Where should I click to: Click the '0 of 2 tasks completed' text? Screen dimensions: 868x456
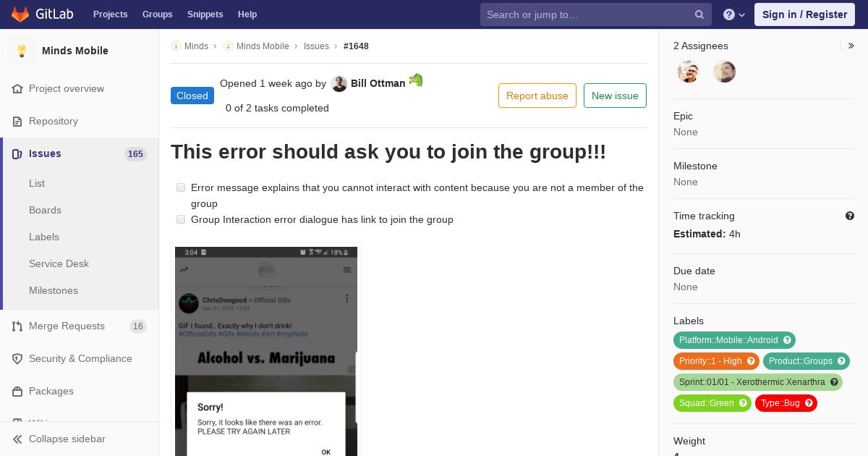(x=277, y=108)
